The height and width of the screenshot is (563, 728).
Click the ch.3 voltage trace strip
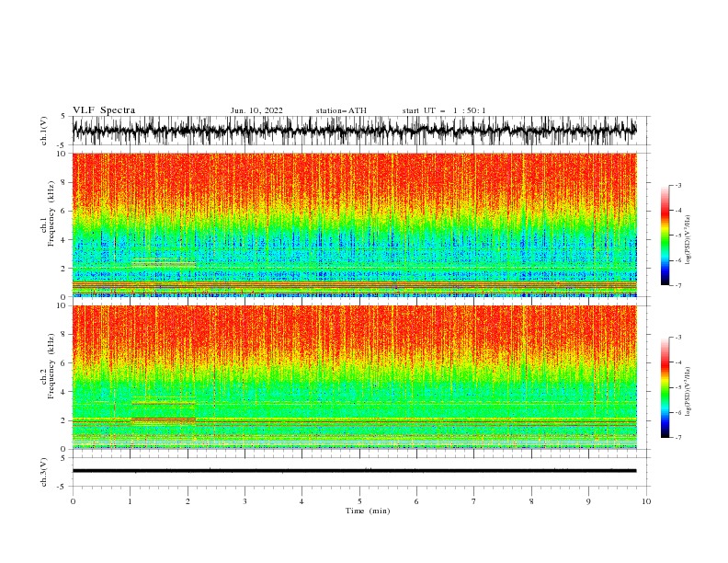click(x=354, y=471)
